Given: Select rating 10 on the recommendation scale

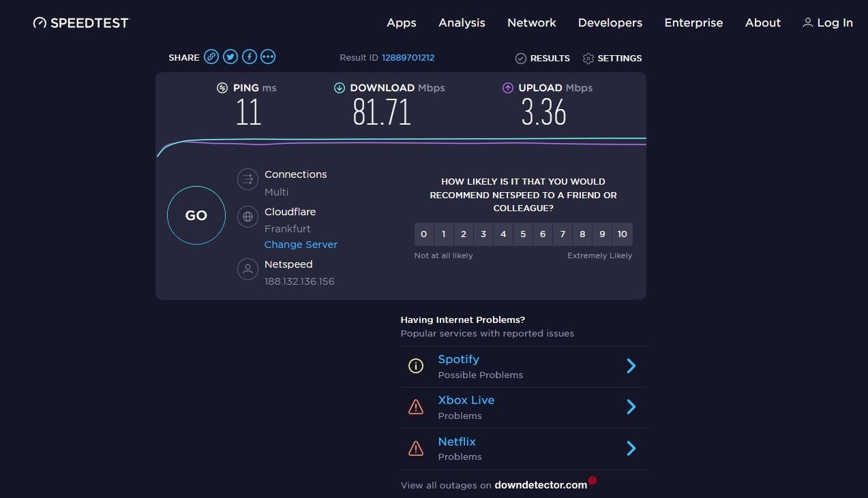Looking at the screenshot, I should pos(622,234).
